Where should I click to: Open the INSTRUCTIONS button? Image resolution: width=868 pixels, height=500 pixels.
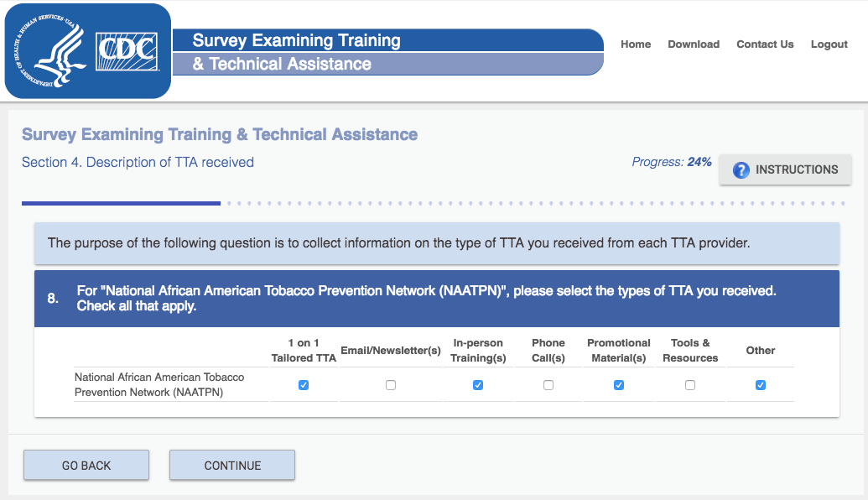[x=785, y=169]
